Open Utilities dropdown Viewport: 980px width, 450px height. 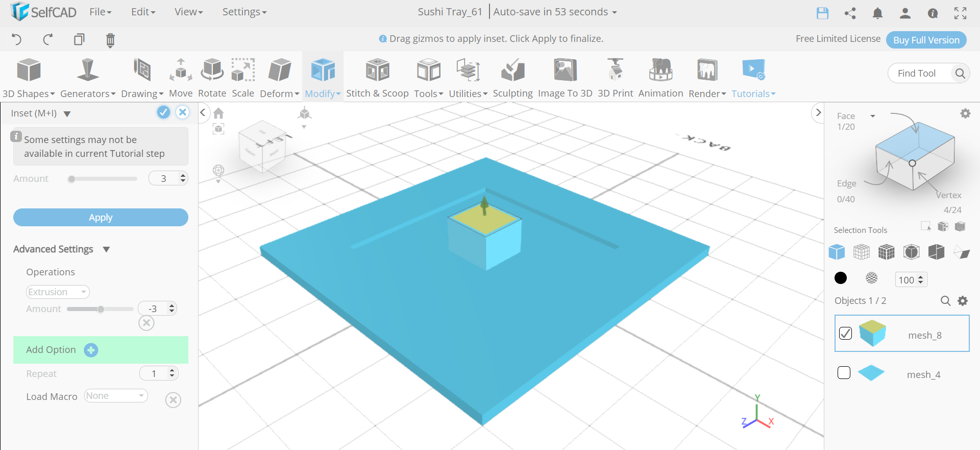pyautogui.click(x=468, y=78)
